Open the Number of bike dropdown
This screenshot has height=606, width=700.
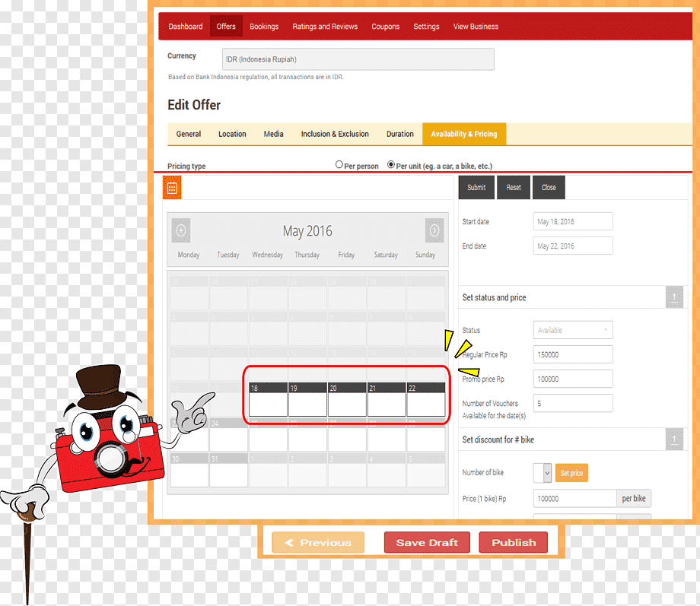(x=542, y=473)
